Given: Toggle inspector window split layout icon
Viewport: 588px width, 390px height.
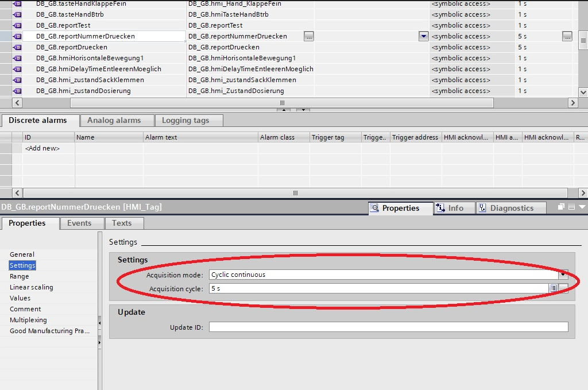Looking at the screenshot, I should click(571, 207).
